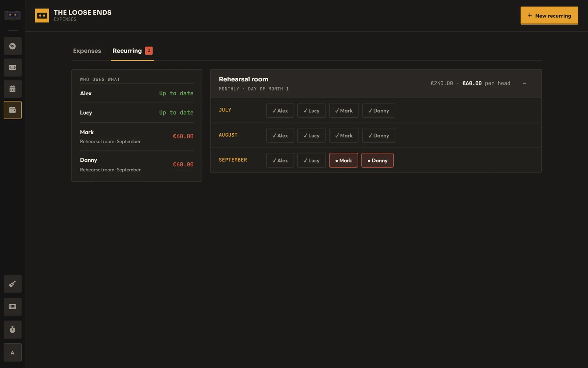
Task: Click Mark's €60.00 owed amount
Action: [183, 136]
